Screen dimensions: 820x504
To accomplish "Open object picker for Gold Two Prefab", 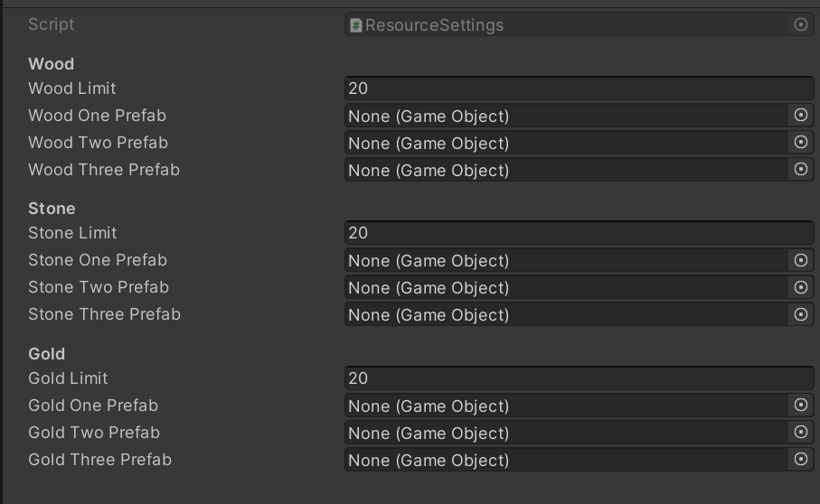I will (800, 433).
